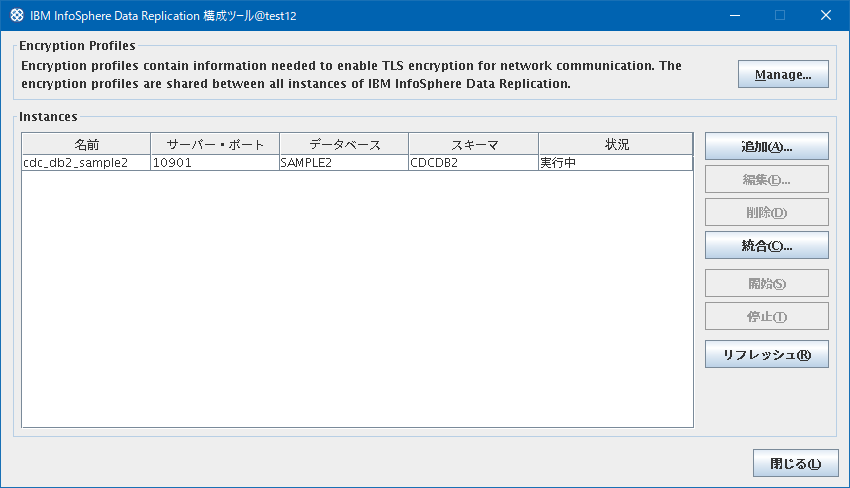
Task: Click the 追加(A)... add instance button
Action: (x=767, y=146)
